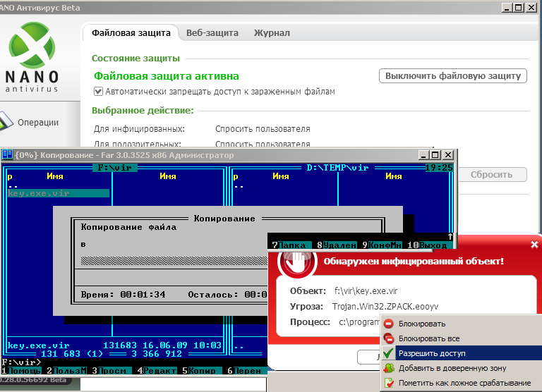
Task: Dismiss the infected object alert with X
Action: coord(534,244)
